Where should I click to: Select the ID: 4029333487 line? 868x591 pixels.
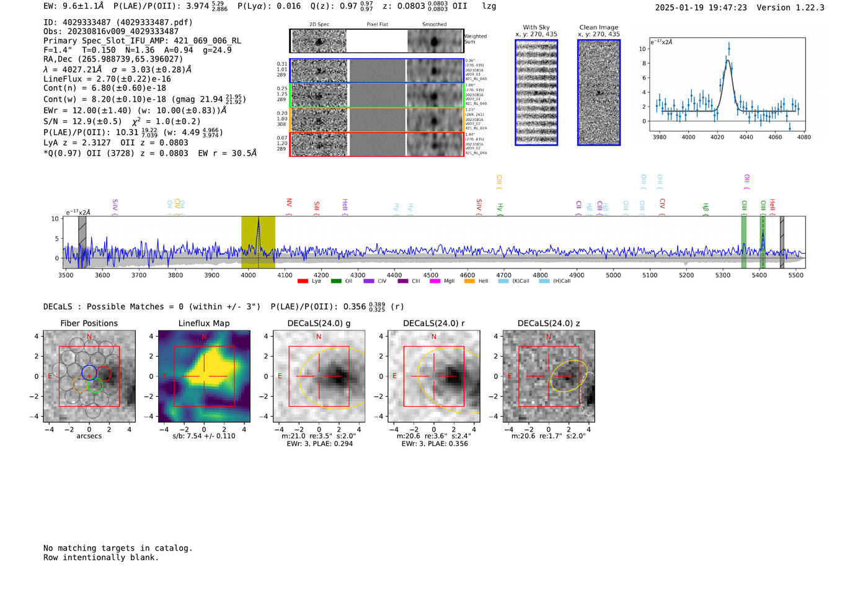tap(118, 22)
